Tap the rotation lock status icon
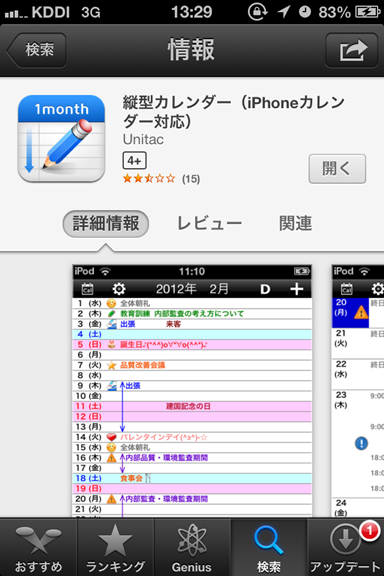 pyautogui.click(x=258, y=12)
